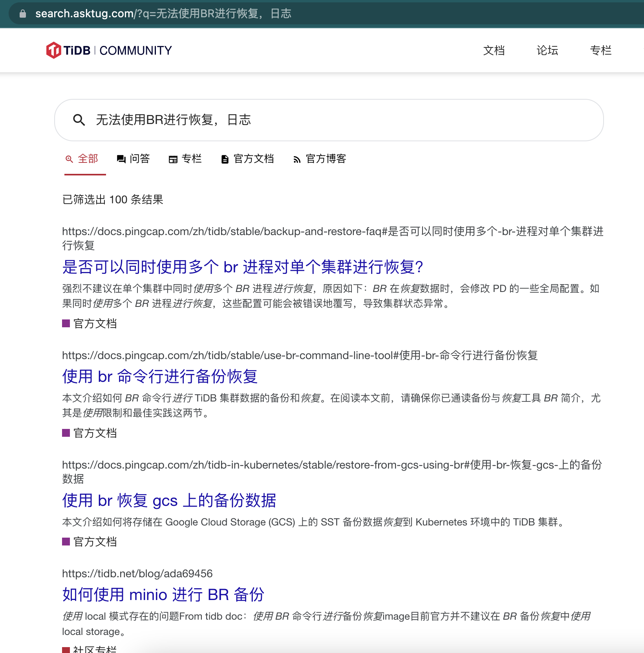Click the browser address bar URL
Screen dimensions: 644x653
coord(163,14)
